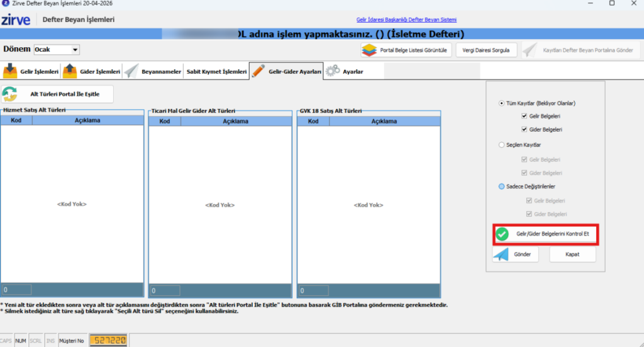Click count field below Ticari Mal list
Screen dimensions: 644x347
[165, 291]
